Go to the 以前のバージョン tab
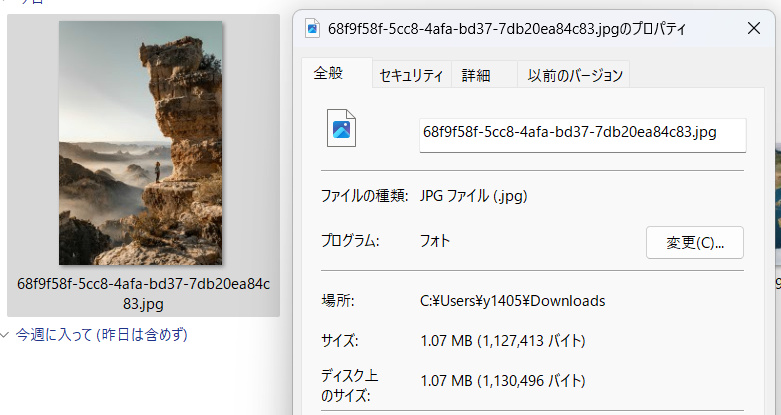 click(575, 75)
